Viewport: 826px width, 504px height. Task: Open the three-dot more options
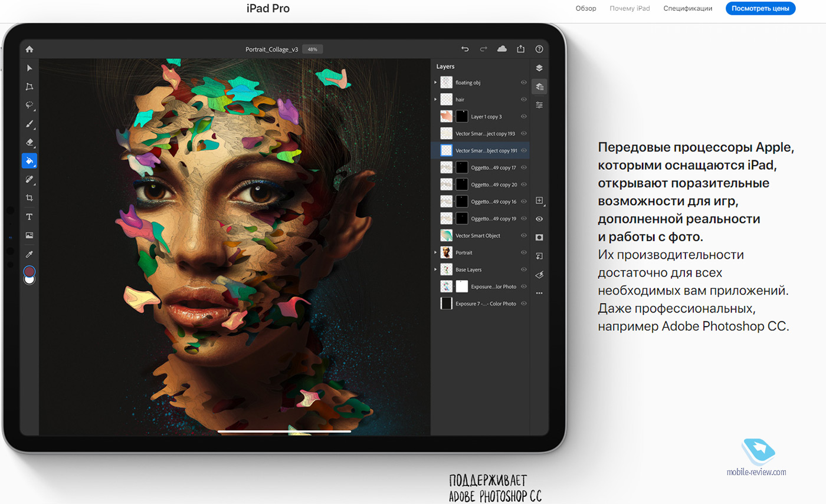click(539, 293)
